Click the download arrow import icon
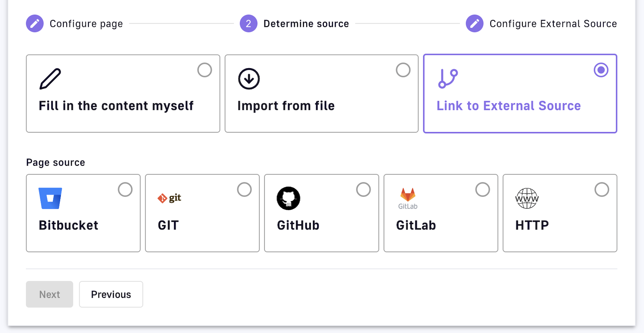This screenshot has height=333, width=644. point(249,79)
